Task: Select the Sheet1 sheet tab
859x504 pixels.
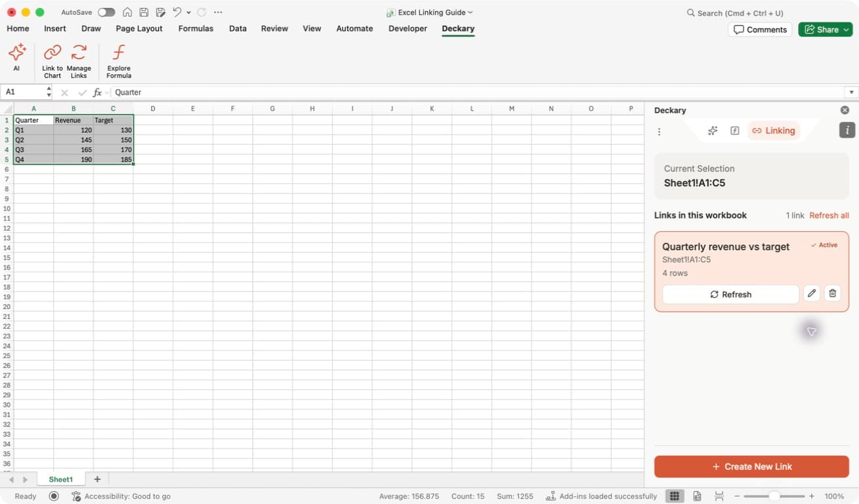Action: pyautogui.click(x=61, y=480)
